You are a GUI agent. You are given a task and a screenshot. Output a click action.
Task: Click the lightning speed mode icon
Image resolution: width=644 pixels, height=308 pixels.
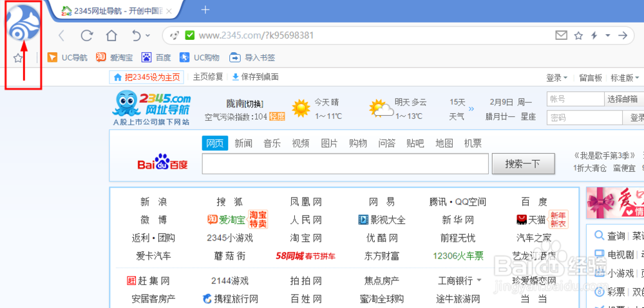(x=594, y=35)
